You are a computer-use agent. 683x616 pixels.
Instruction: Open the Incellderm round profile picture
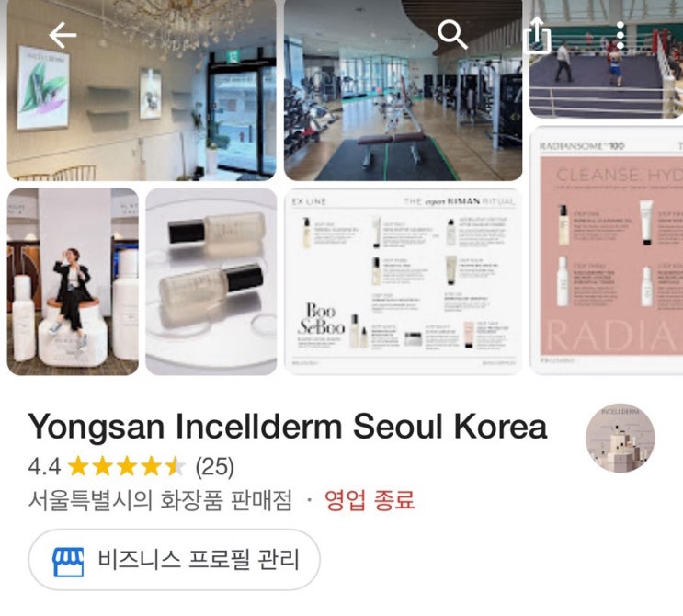[620, 438]
